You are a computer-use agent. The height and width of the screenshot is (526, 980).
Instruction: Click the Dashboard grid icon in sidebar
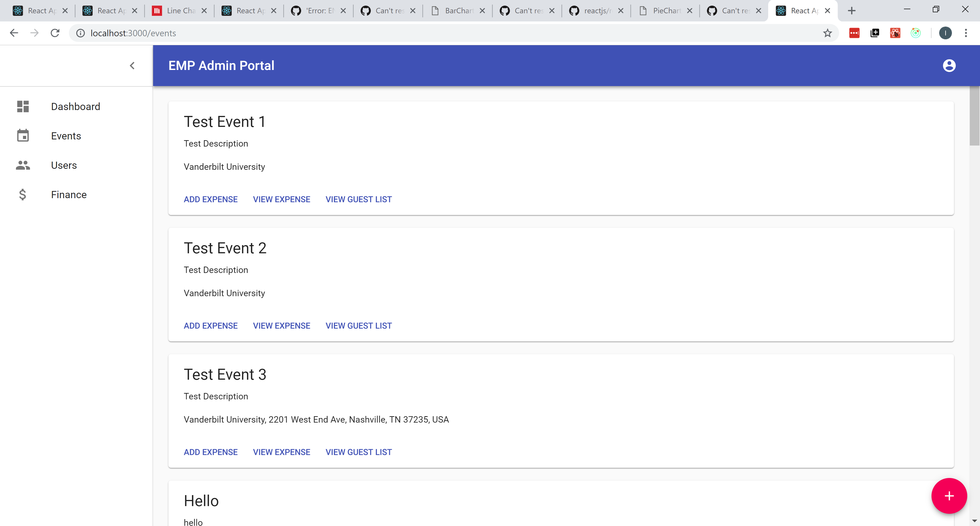click(23, 106)
